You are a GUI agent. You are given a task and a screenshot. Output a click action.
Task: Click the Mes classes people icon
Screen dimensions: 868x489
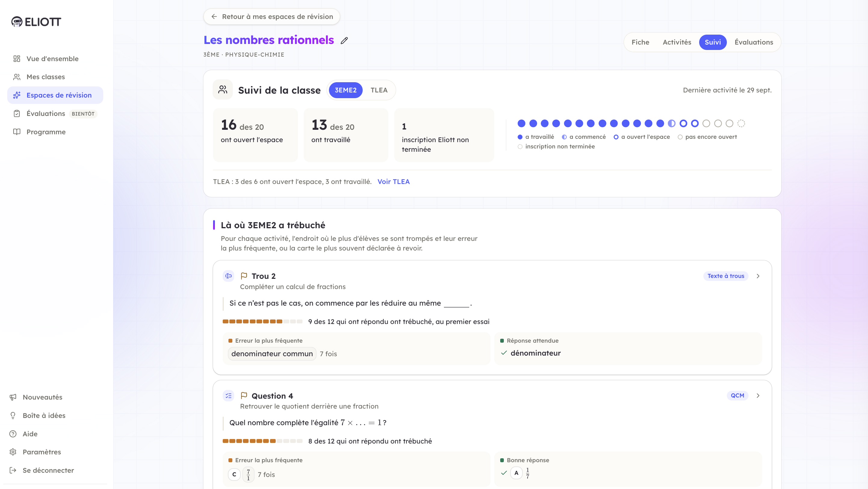coord(17,77)
